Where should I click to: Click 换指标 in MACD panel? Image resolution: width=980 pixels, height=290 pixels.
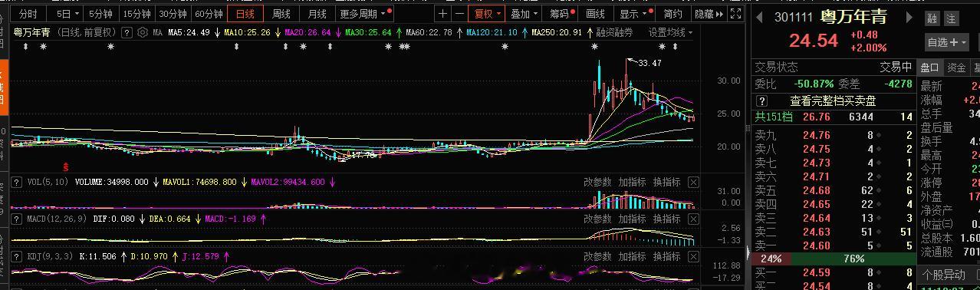667,219
